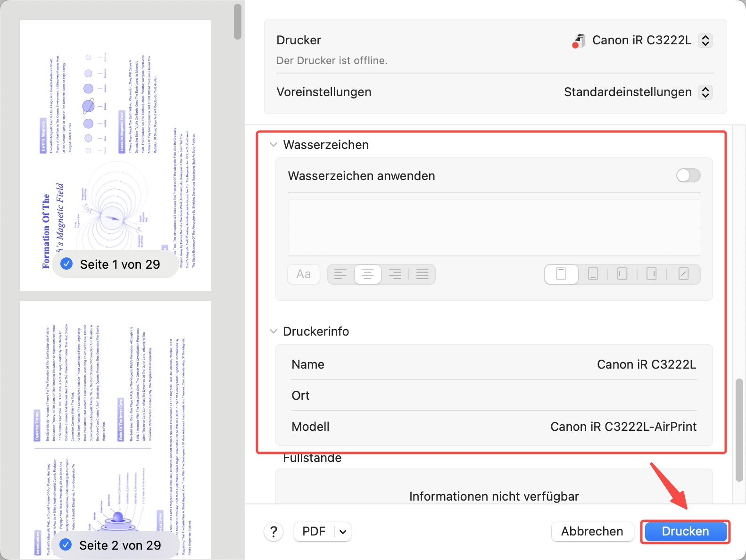Click the Canon printer icon with red dot

(x=579, y=41)
